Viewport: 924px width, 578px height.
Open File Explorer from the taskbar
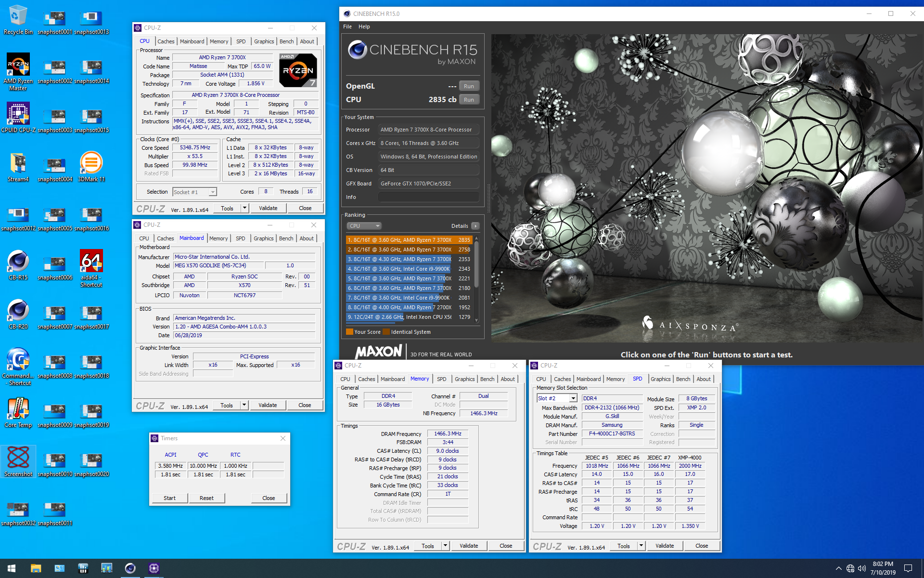click(x=36, y=568)
